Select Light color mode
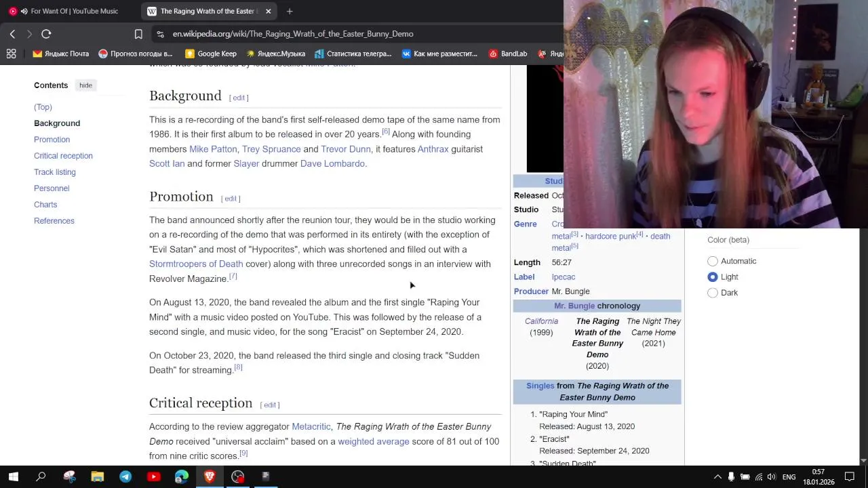Screen dimensions: 868x488 point(713,277)
